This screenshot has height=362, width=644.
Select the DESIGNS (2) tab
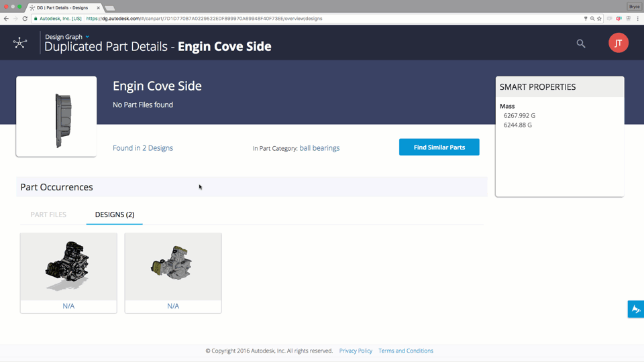click(115, 215)
